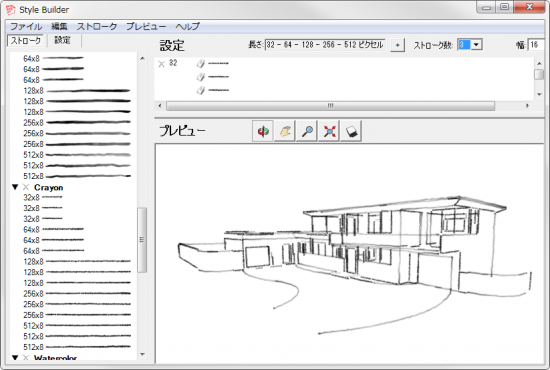Open the ファイル menu
Viewport: 550px width, 370px height.
point(26,26)
